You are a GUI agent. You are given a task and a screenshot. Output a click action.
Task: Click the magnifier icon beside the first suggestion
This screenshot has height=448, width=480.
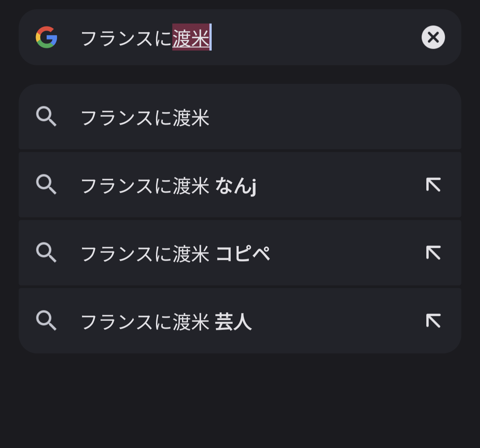pos(46,116)
